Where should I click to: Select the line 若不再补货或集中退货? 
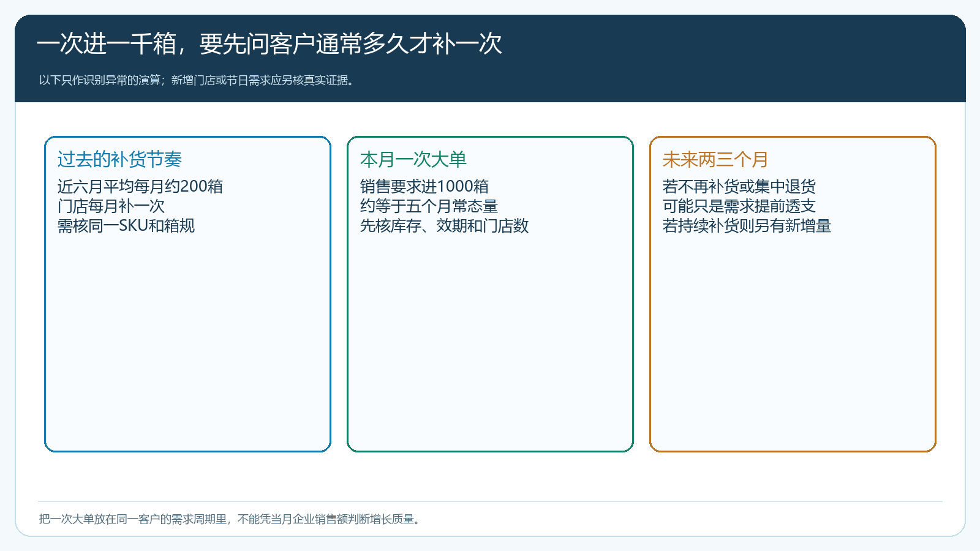[739, 186]
